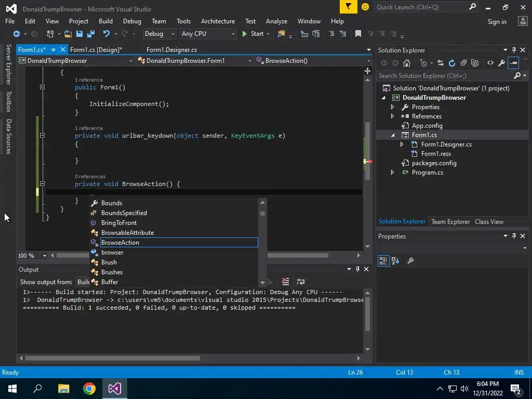Click Sync with Active Document icon

441,63
